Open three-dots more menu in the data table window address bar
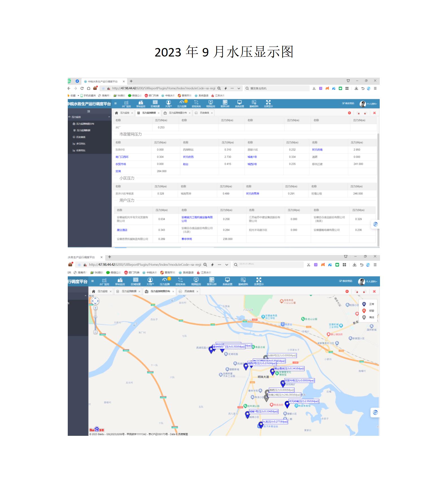The height and width of the screenshot is (481, 448). (x=232, y=88)
